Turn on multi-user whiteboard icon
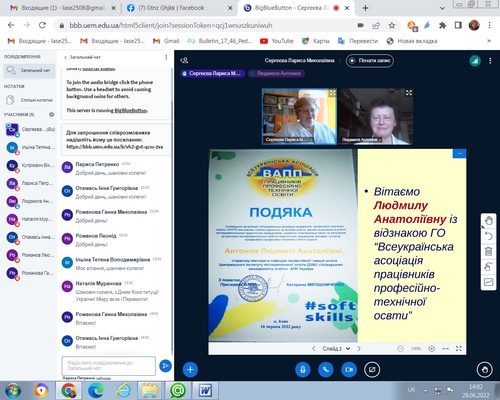 489,267
